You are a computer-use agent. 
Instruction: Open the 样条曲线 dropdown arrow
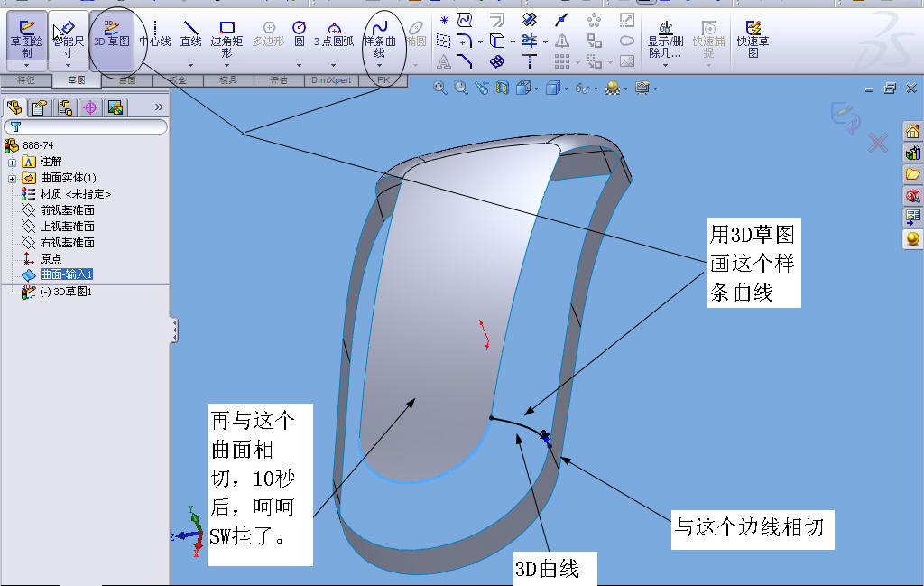[380, 65]
